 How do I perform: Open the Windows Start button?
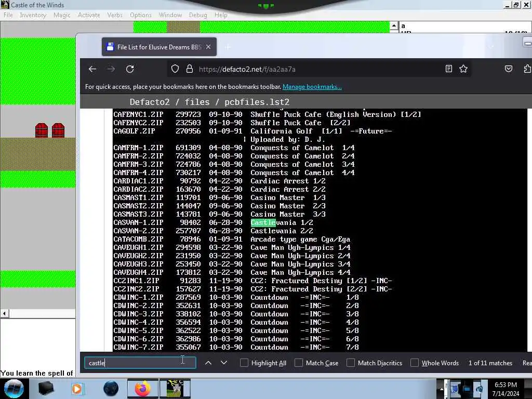click(14, 389)
